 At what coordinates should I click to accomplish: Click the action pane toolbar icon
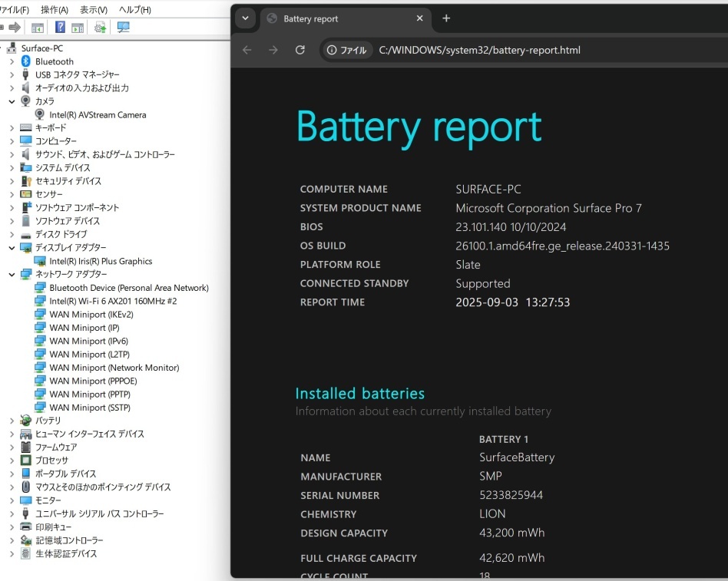78,28
